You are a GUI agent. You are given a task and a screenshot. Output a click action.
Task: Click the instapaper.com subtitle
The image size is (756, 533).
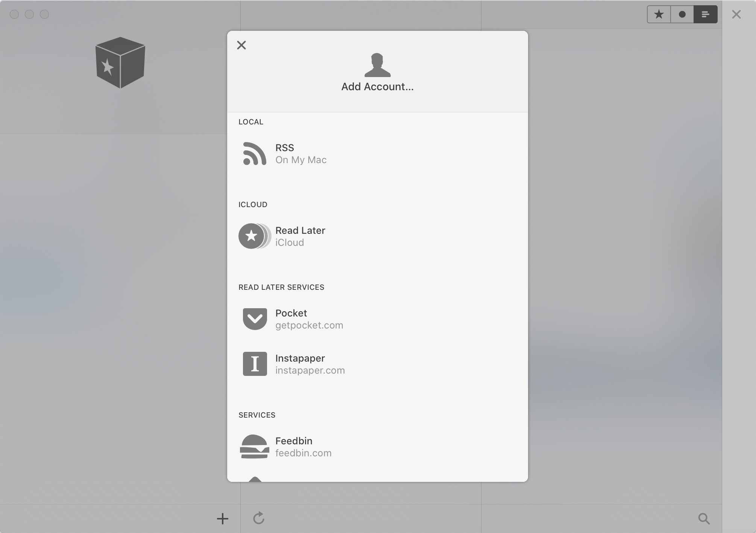tap(310, 370)
